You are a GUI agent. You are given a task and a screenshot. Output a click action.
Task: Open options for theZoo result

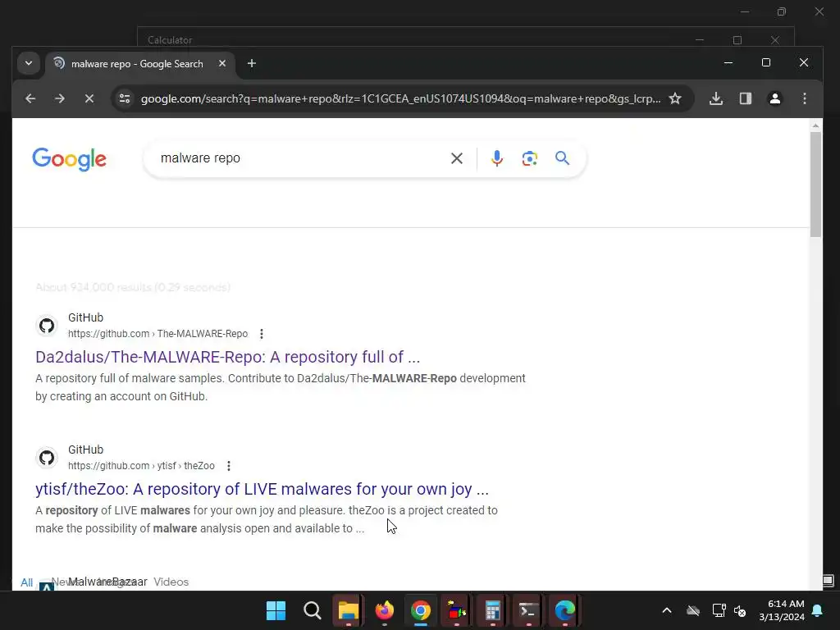tap(229, 466)
